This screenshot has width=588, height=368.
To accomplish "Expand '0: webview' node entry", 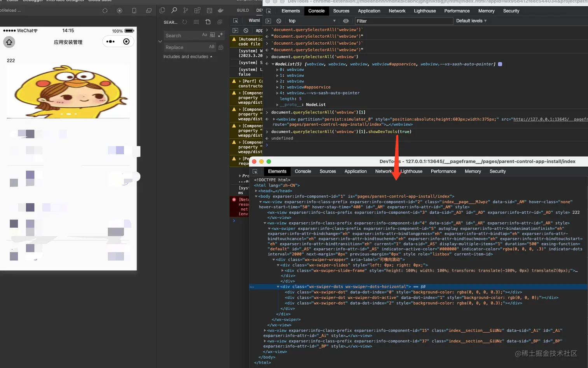I will [277, 70].
